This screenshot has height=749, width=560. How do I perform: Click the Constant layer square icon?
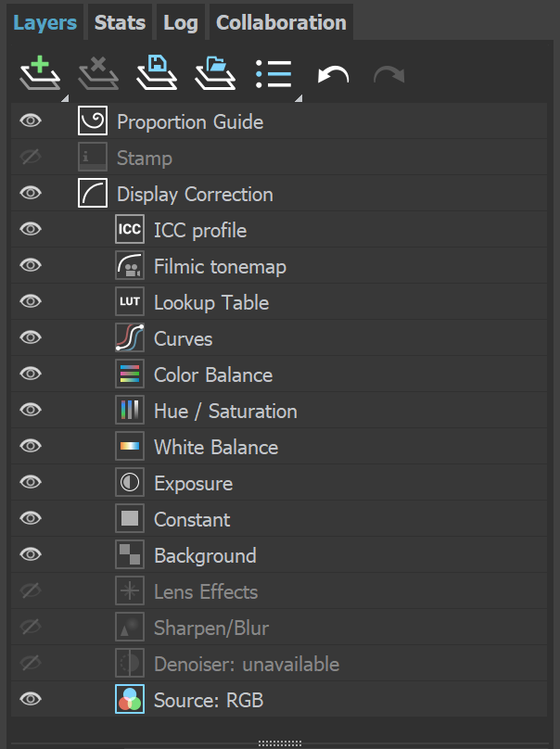[130, 518]
